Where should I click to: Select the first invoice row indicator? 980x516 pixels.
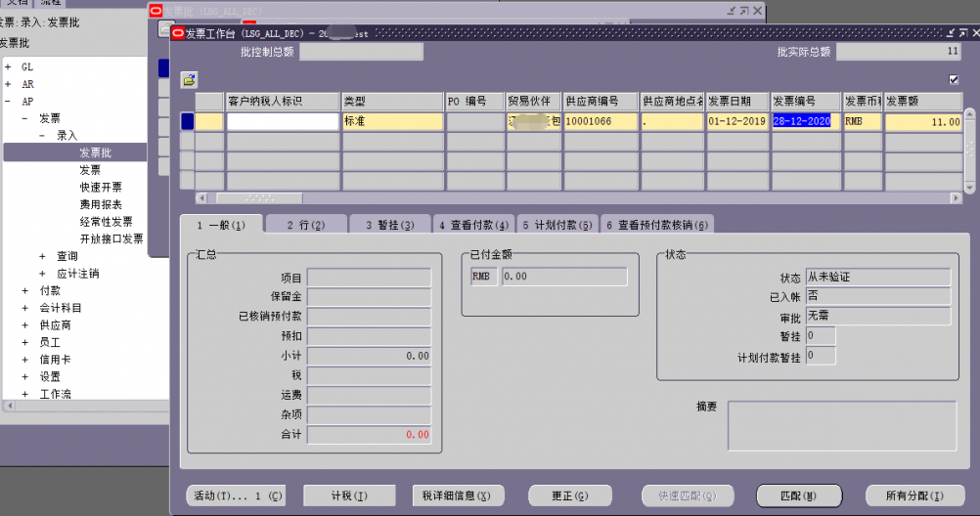coord(187,122)
